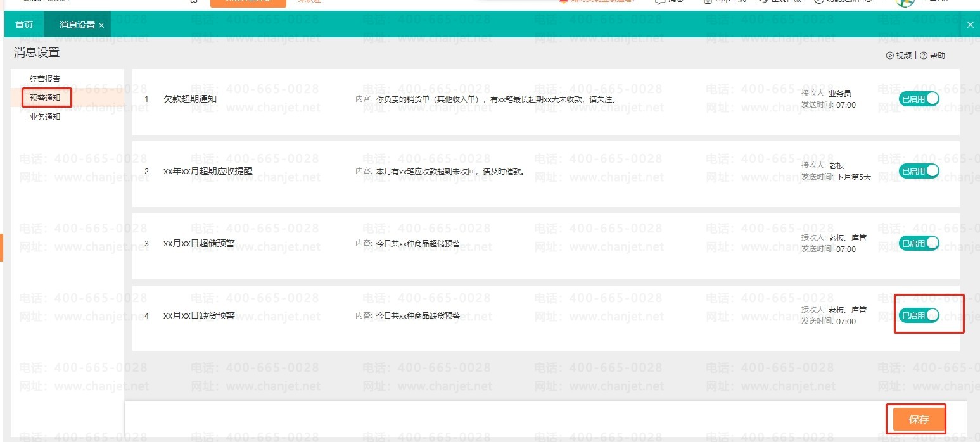Screen dimensions: 980x442
Task: Click the 今日共xx种商品缺货预警 content text
Action: pos(418,315)
